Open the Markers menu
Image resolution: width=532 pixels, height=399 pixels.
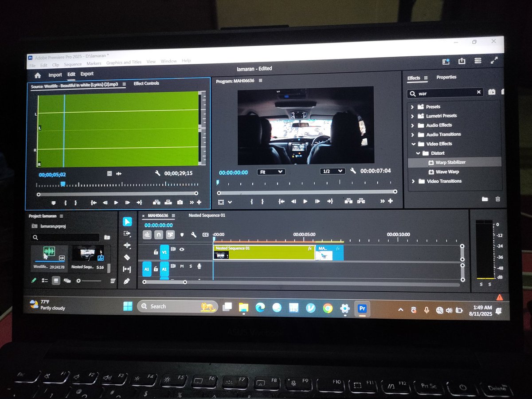94,63
